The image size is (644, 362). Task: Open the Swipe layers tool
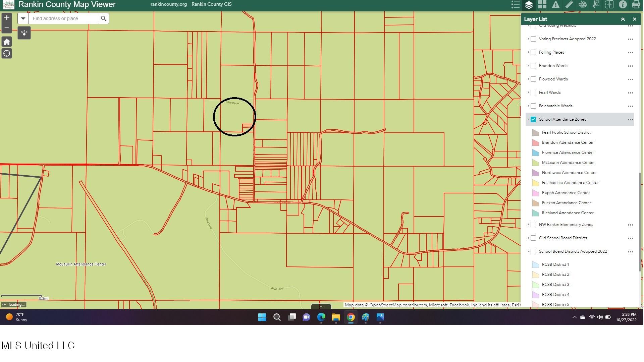(609, 5)
